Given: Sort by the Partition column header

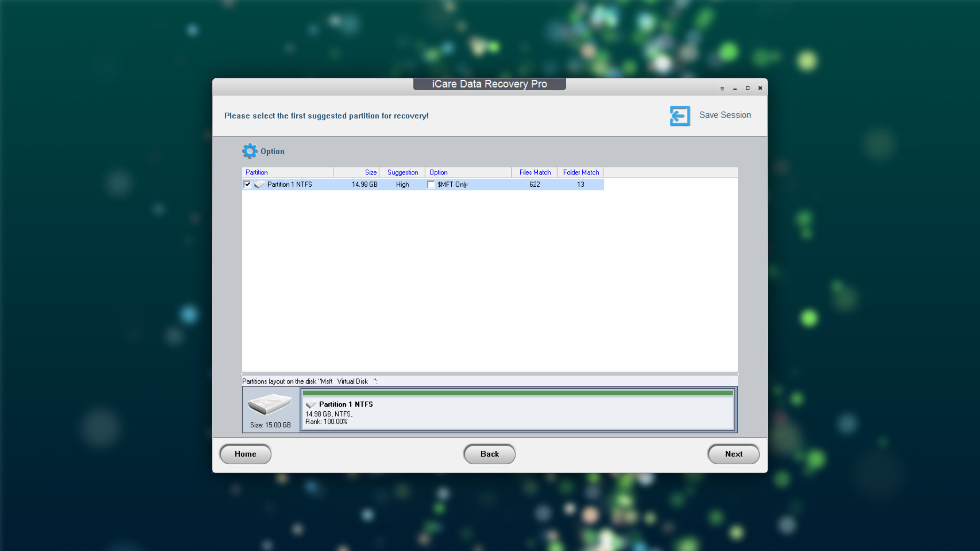Looking at the screenshot, I should (x=287, y=173).
